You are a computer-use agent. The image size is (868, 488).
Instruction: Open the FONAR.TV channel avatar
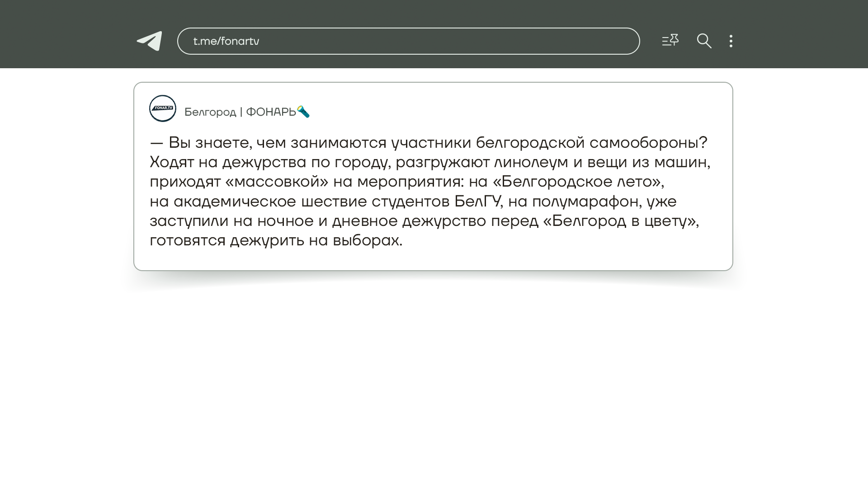point(163,108)
